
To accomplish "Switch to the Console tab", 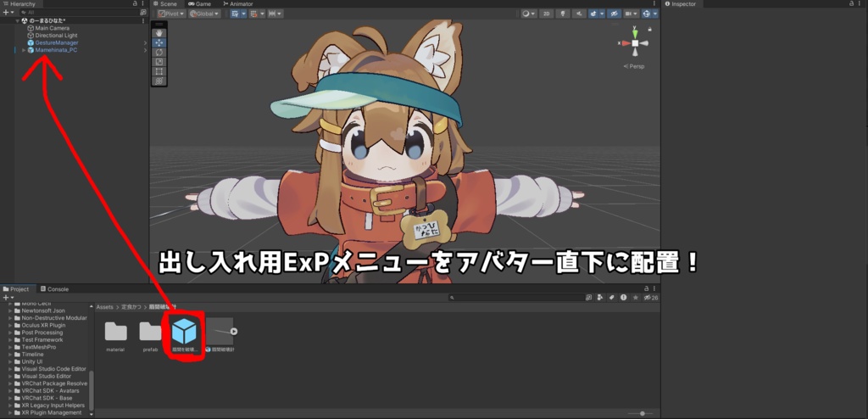I will click(x=54, y=289).
